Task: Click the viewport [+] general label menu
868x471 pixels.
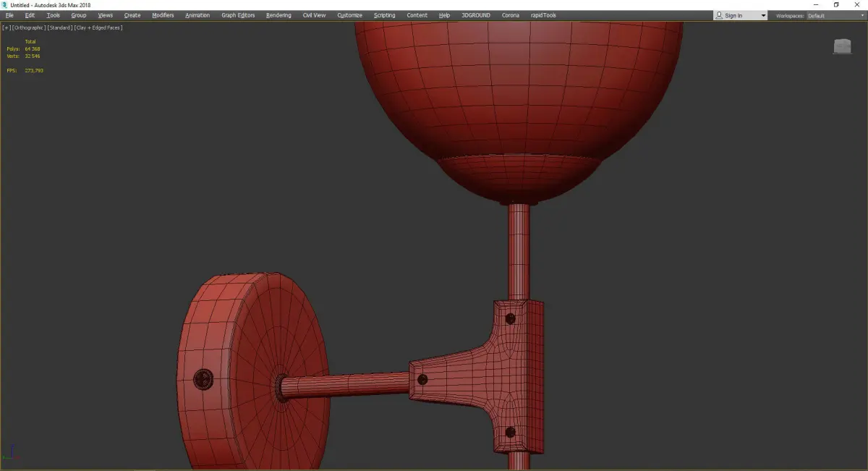Action: (x=6, y=27)
